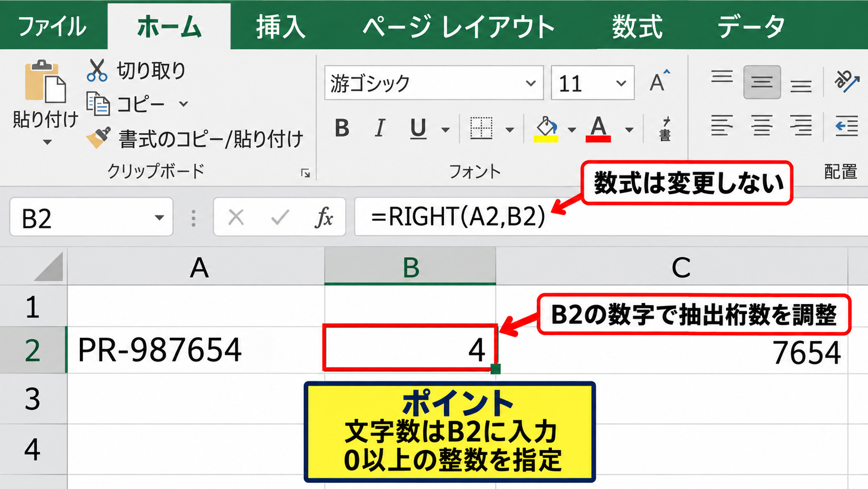Switch to the 数式 tab
Image resolution: width=868 pixels, height=489 pixels.
coord(637,26)
